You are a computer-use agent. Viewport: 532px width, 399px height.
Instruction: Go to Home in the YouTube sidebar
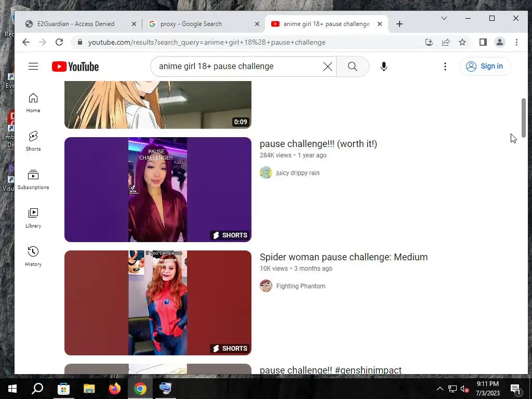coord(33,103)
